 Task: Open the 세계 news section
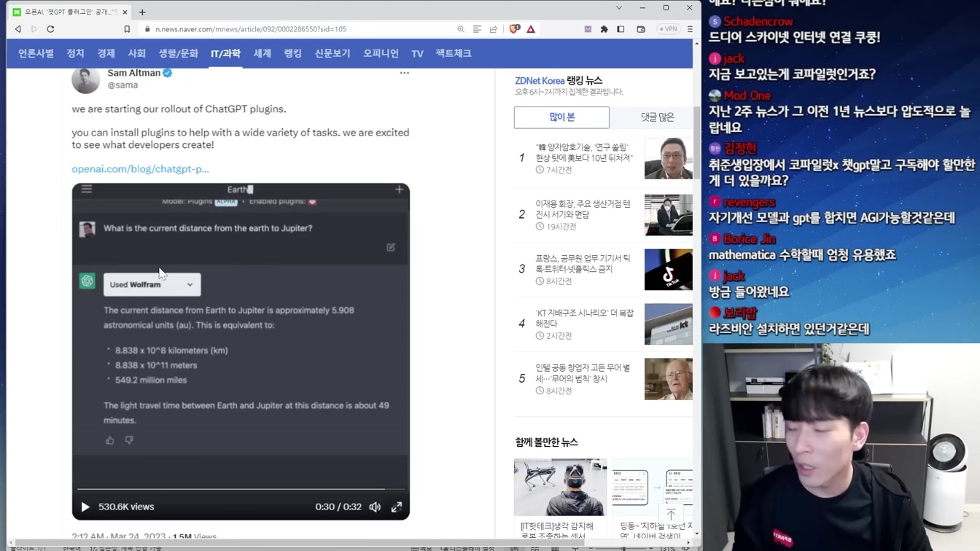coord(262,53)
